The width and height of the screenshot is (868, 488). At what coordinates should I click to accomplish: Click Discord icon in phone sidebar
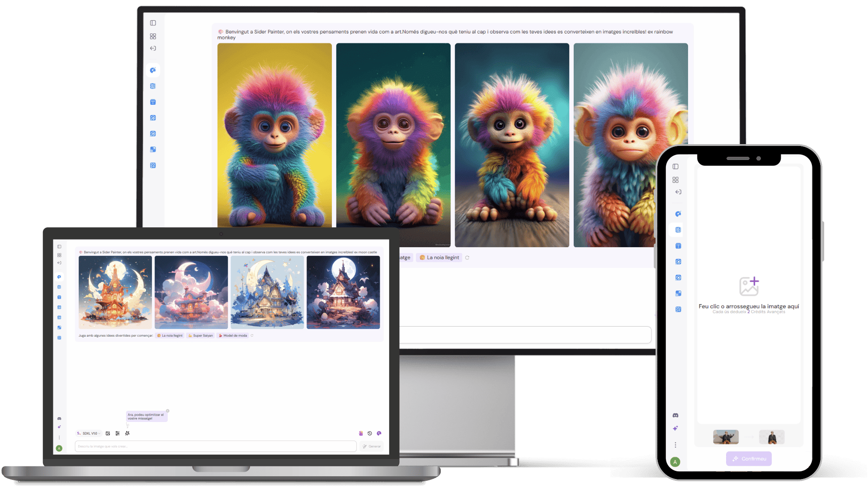tap(675, 415)
